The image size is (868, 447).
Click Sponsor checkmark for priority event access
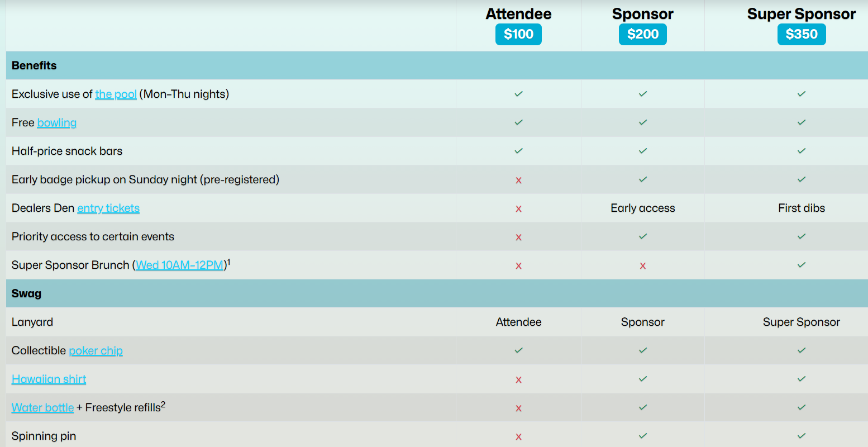642,236
